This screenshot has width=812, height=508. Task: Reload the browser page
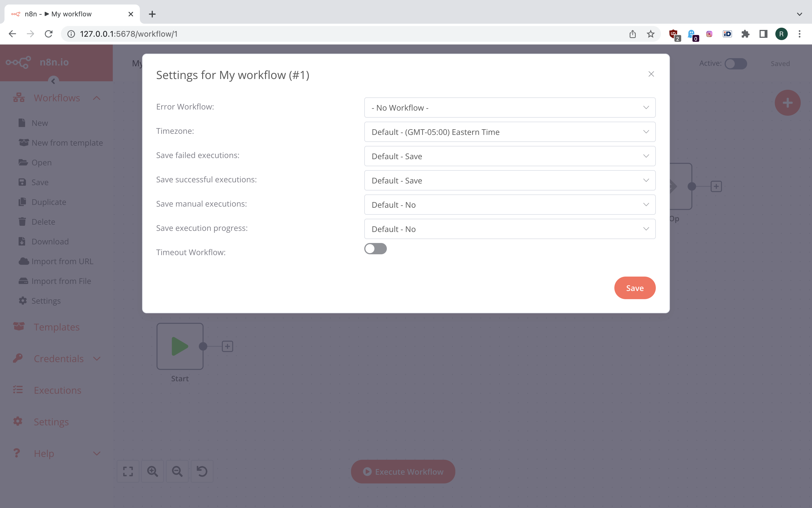tap(49, 34)
